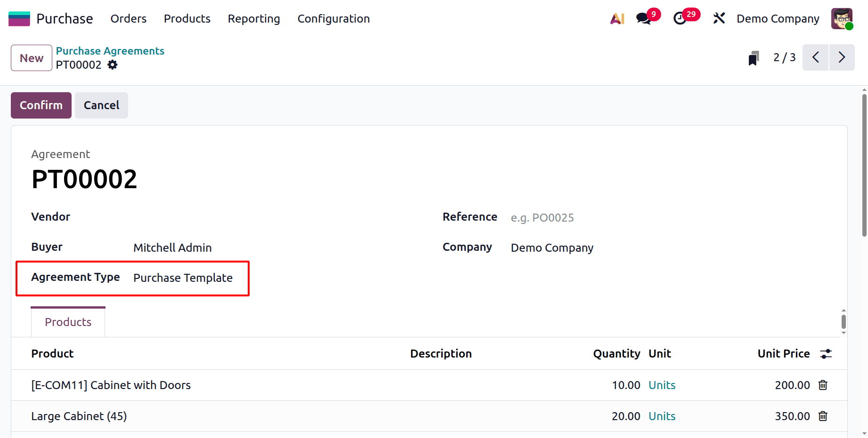Change Units for Cabinet with Doors
The image size is (868, 438).
[x=662, y=385]
